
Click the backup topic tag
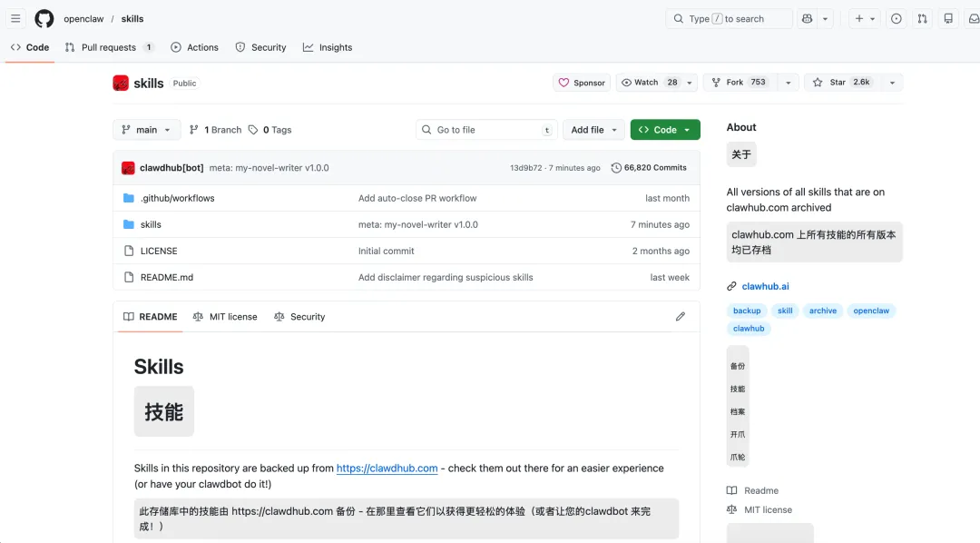(x=747, y=311)
